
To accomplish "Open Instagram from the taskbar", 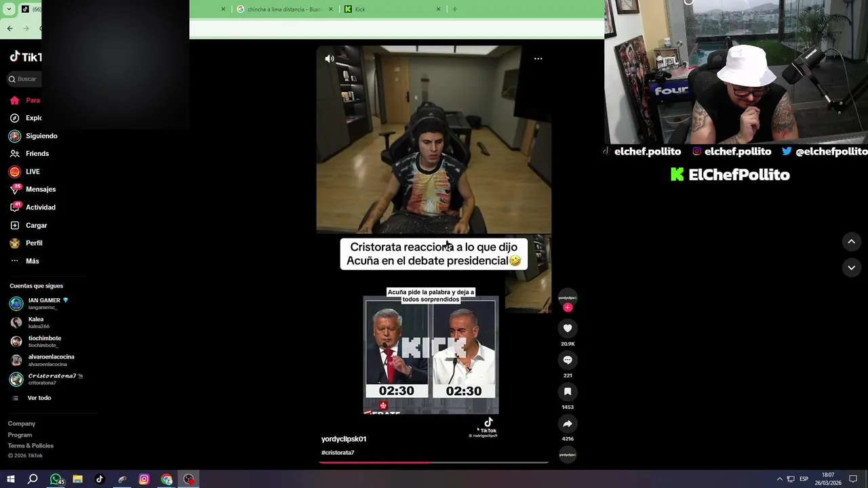I will [144, 479].
